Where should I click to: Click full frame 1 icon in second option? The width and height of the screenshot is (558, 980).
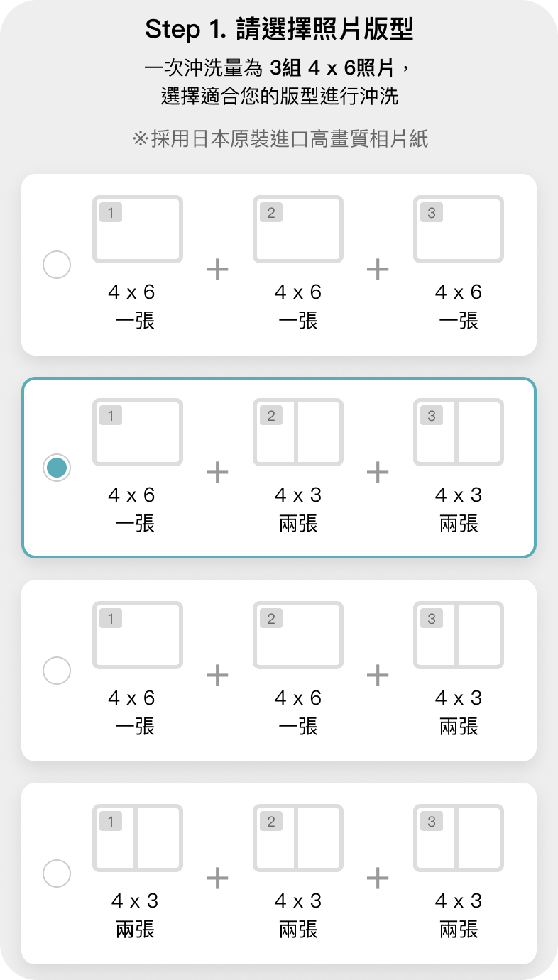coord(138,432)
